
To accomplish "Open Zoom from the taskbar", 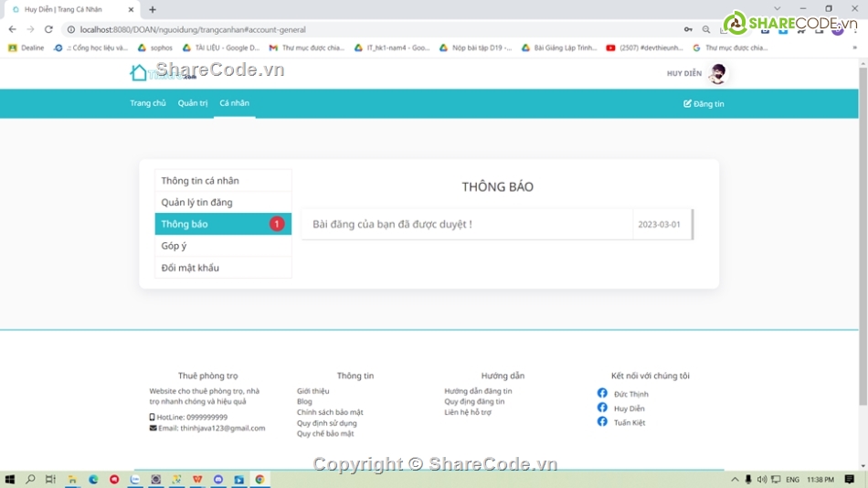I will (135, 479).
